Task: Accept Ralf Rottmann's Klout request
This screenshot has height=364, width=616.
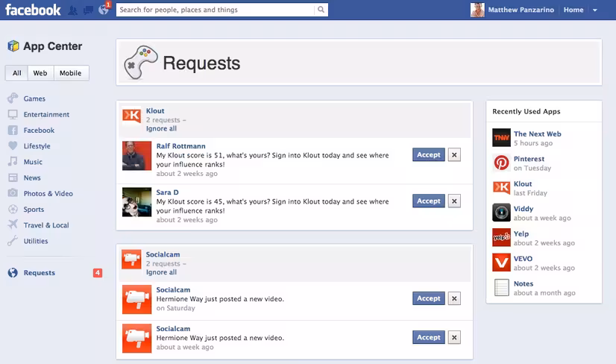Action: 429,155
